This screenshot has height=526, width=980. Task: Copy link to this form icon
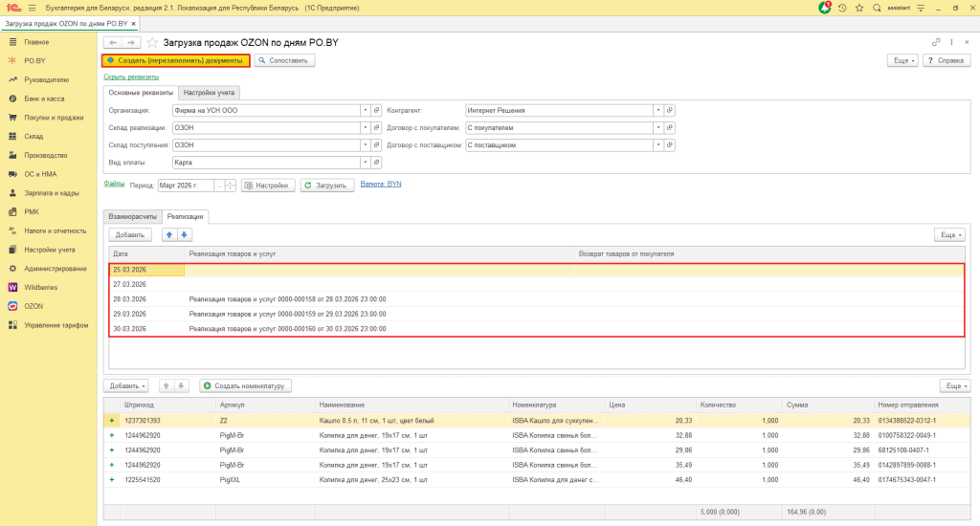[x=936, y=42]
